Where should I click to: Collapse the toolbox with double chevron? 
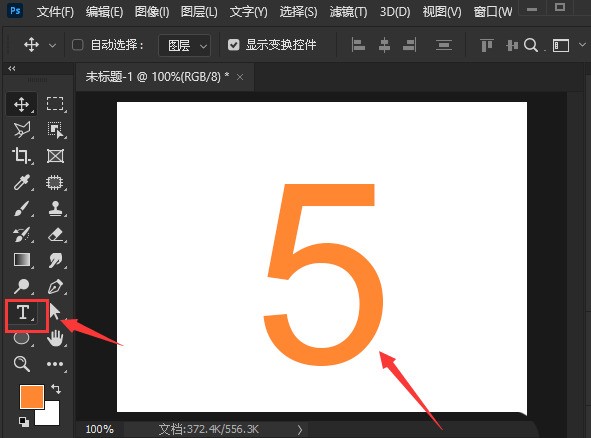click(x=12, y=68)
